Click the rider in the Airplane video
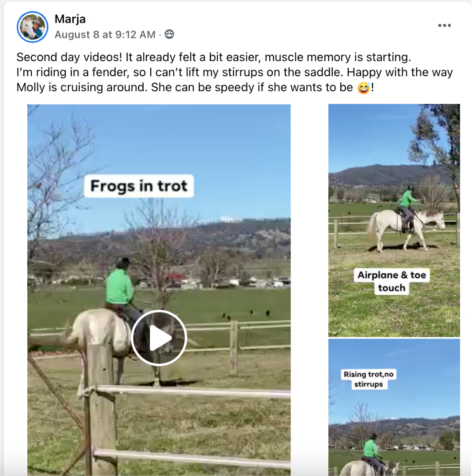Image resolution: width=476 pixels, height=476 pixels. pos(407,203)
